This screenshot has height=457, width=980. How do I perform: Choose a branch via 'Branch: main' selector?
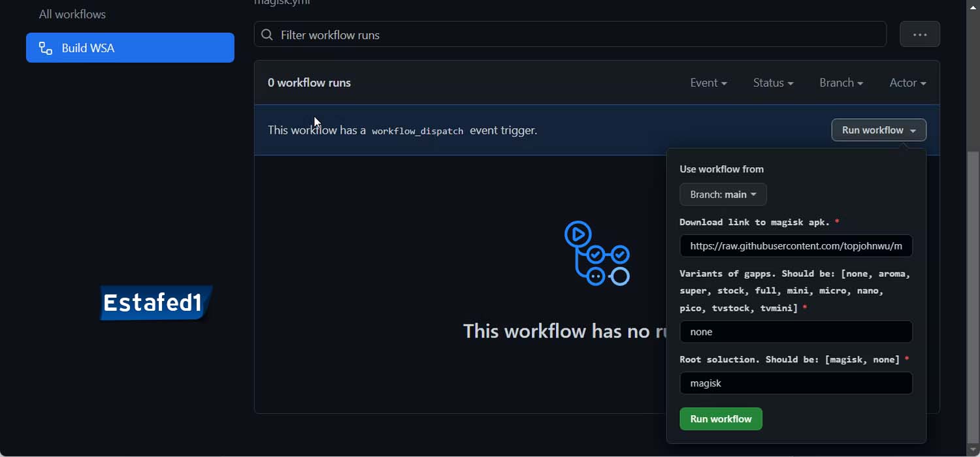pos(723,195)
